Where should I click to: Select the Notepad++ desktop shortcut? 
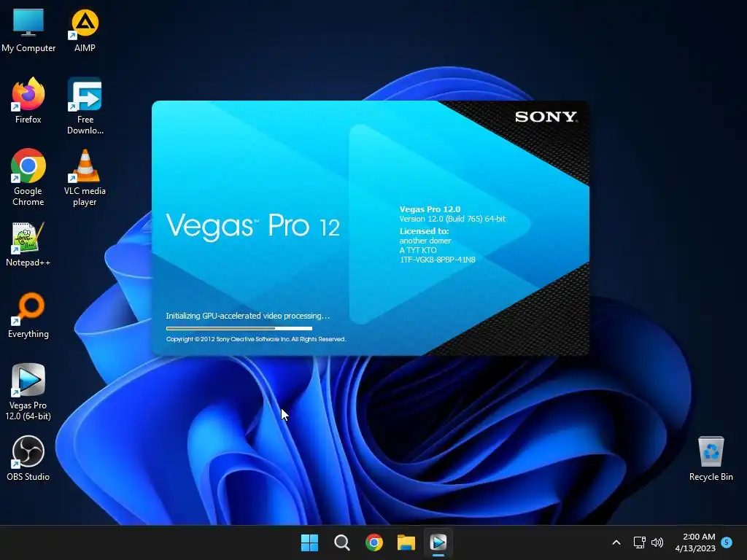pos(28,244)
